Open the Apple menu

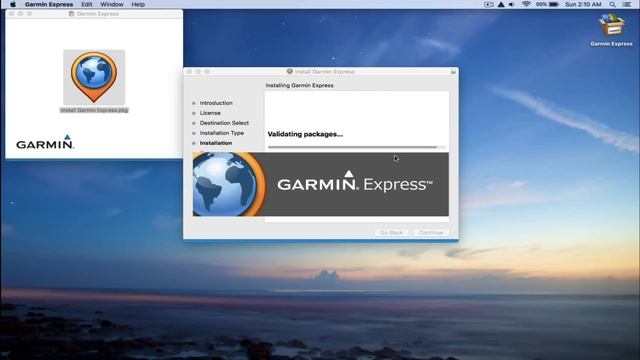pyautogui.click(x=13, y=4)
